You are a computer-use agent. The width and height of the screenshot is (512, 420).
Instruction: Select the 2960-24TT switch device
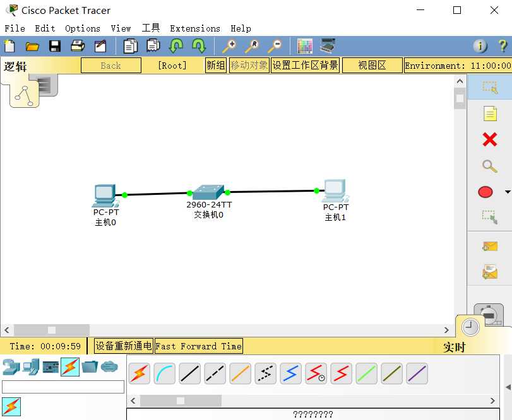click(208, 192)
